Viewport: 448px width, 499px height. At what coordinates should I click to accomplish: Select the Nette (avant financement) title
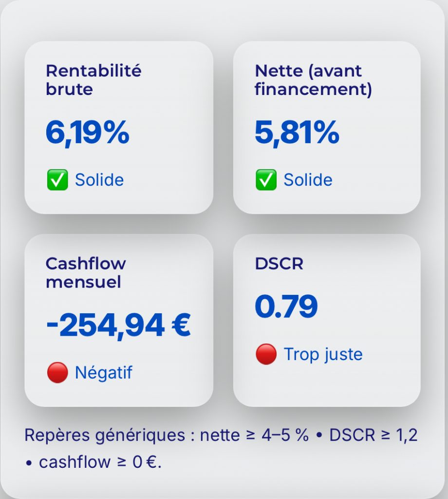313,80
